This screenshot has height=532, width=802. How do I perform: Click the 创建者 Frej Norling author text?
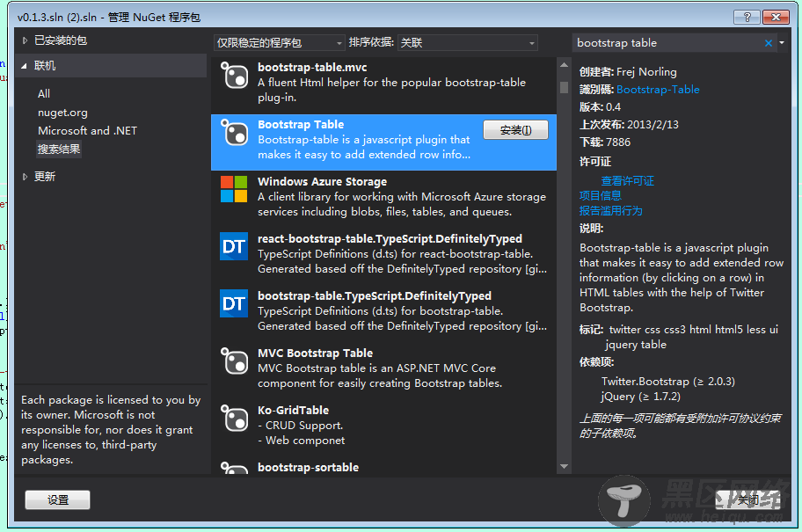click(628, 71)
